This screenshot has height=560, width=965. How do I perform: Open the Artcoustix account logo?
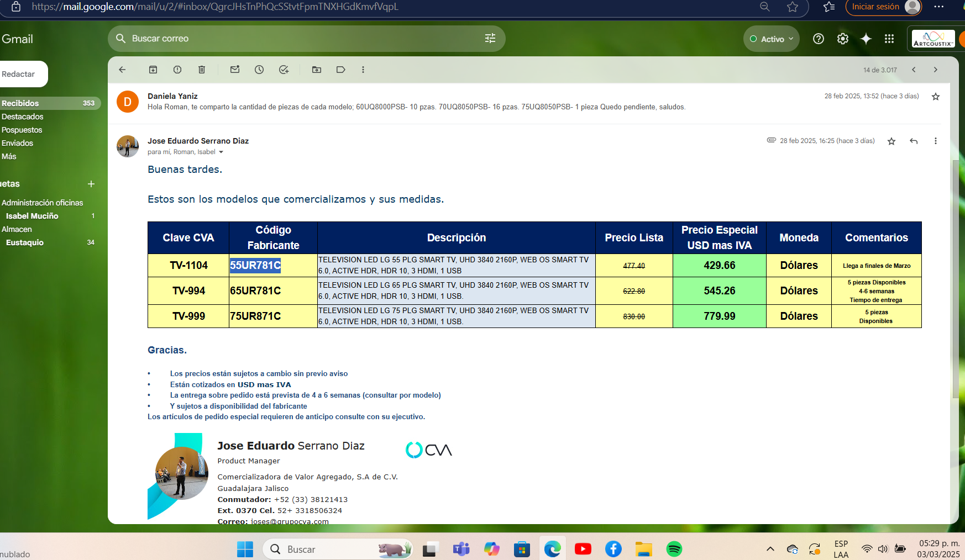pos(933,39)
